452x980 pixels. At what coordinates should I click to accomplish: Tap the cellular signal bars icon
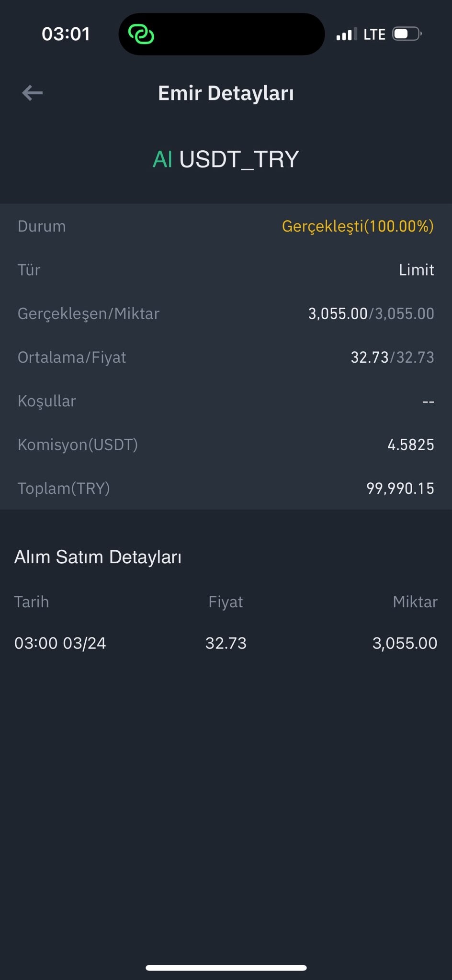(x=347, y=34)
